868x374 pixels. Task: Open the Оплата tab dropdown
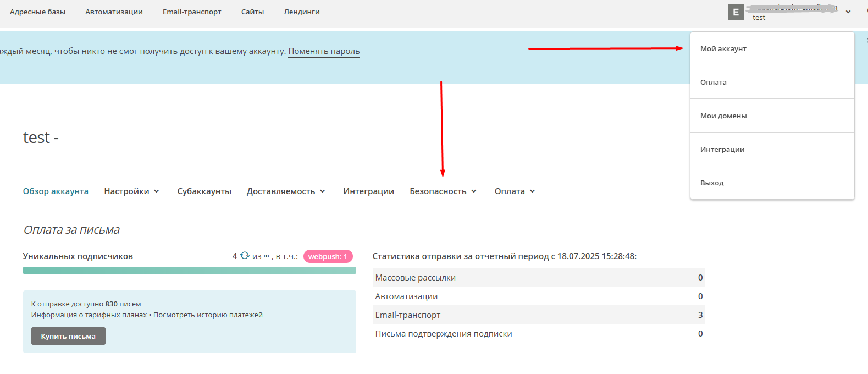click(515, 191)
